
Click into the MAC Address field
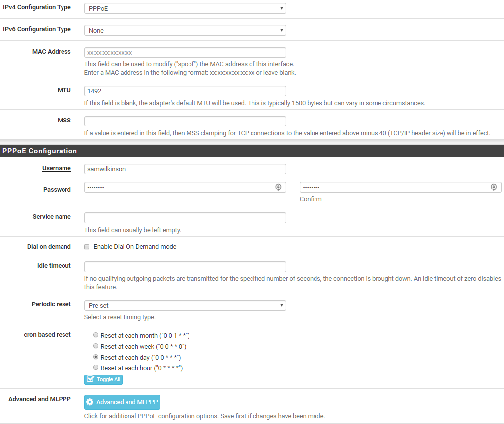pos(185,52)
